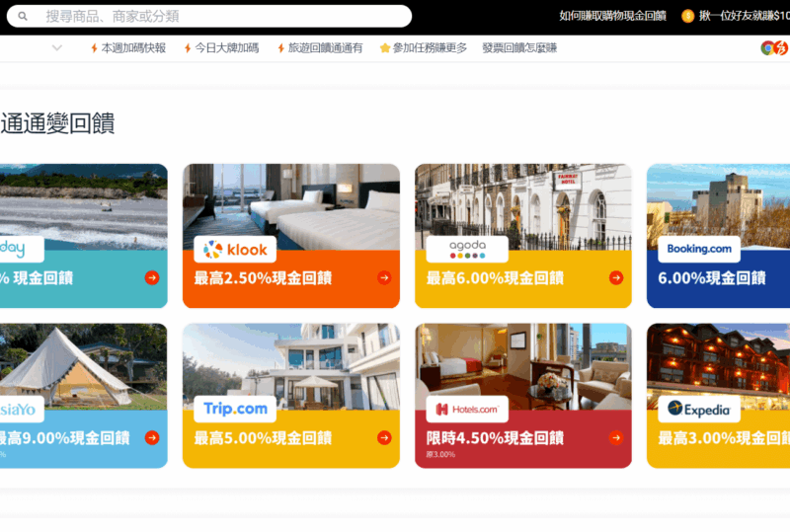The height and width of the screenshot is (532, 790).
Task: Click the arrow button on agoda card
Action: 615,277
